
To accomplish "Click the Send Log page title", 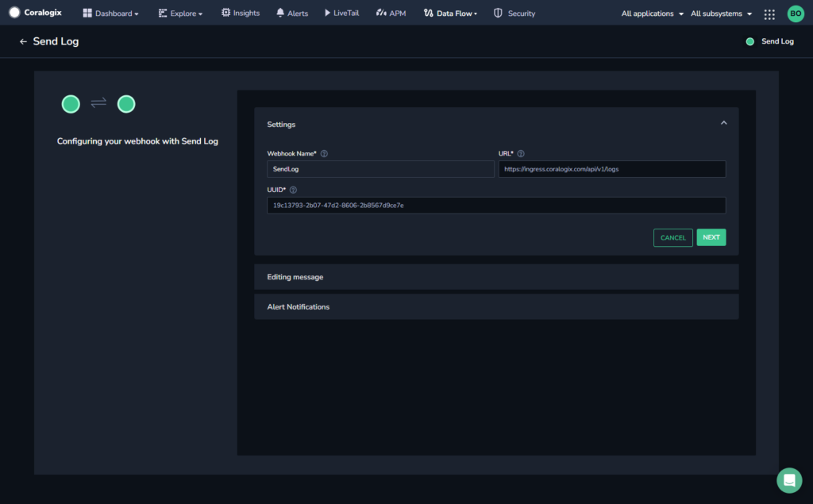I will click(x=56, y=41).
